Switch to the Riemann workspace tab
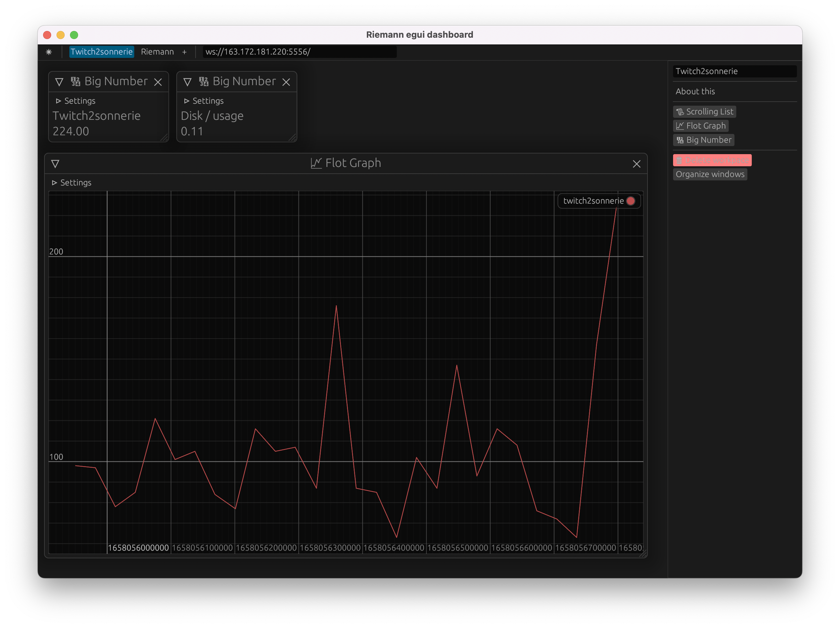 click(x=157, y=51)
